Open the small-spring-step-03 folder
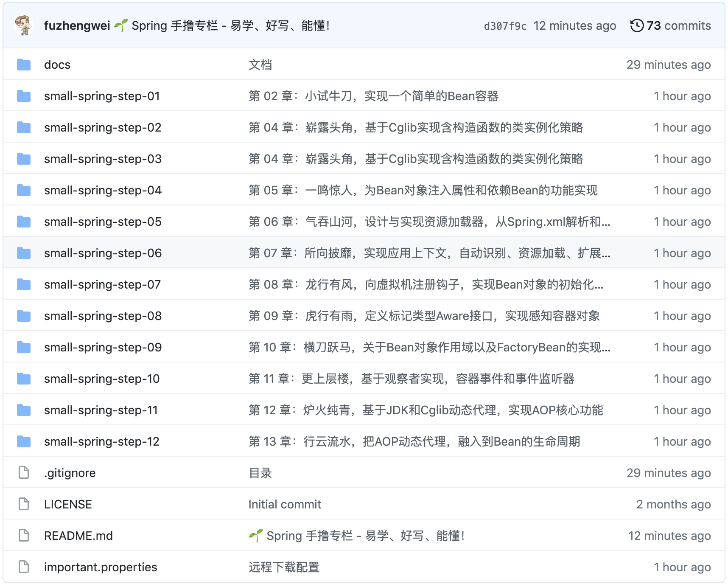Image resolution: width=728 pixels, height=584 pixels. click(103, 159)
